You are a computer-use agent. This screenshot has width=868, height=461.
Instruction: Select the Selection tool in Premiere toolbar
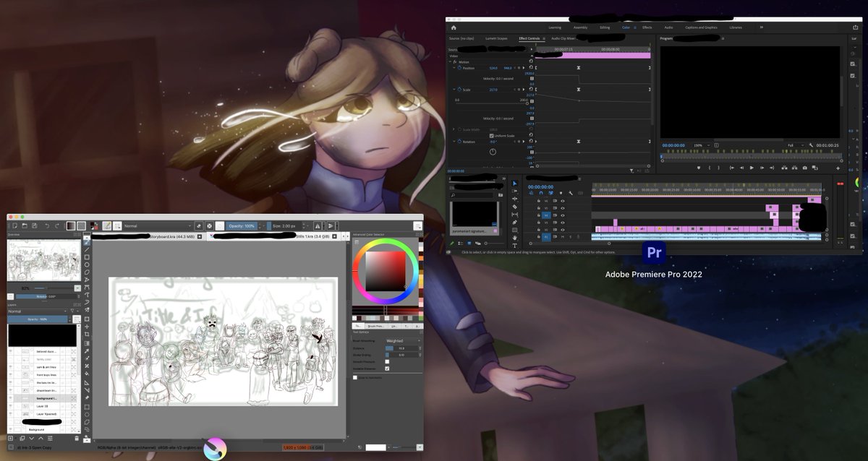514,183
